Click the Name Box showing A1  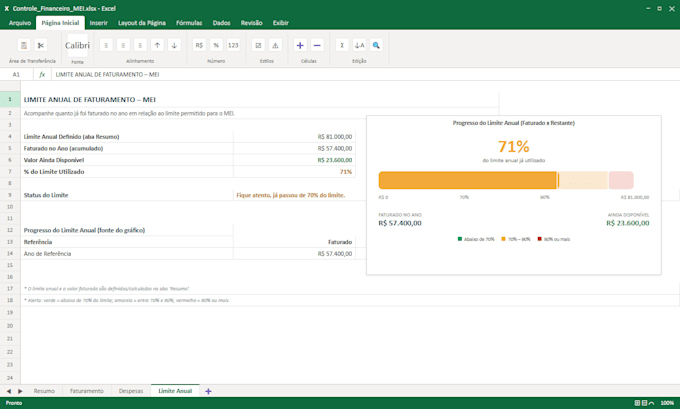point(16,75)
